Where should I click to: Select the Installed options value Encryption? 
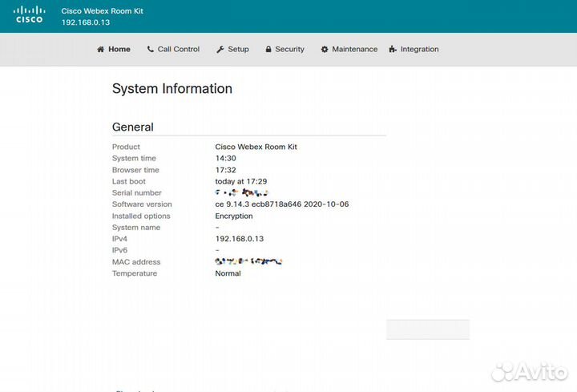coord(234,216)
